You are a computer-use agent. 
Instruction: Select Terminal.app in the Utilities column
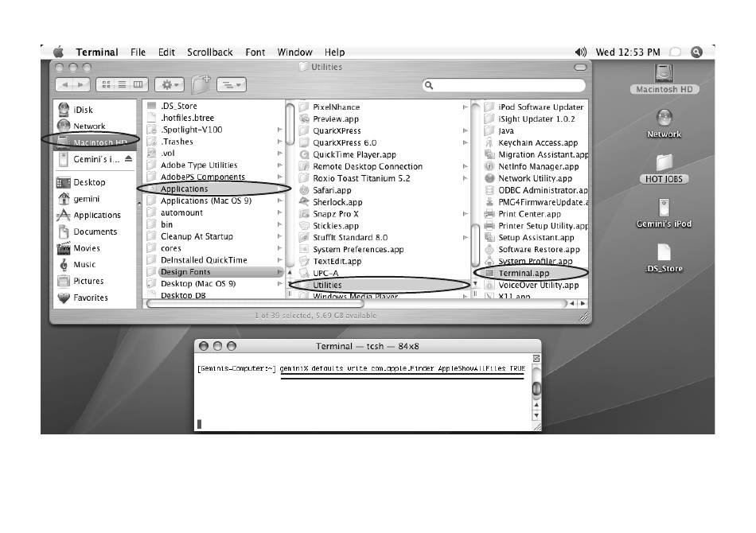536,273
